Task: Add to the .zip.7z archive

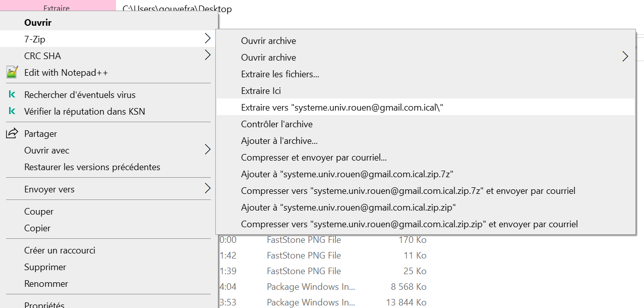Action: click(347, 174)
